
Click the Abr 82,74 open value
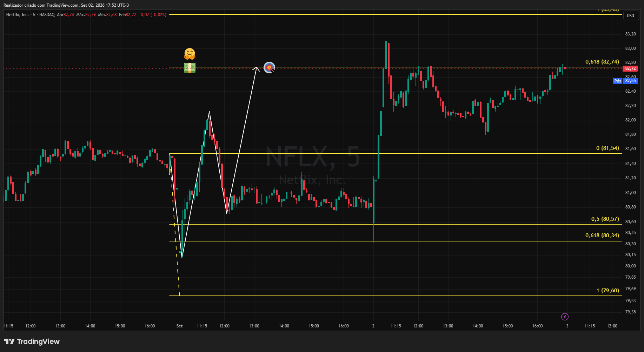tap(66, 15)
